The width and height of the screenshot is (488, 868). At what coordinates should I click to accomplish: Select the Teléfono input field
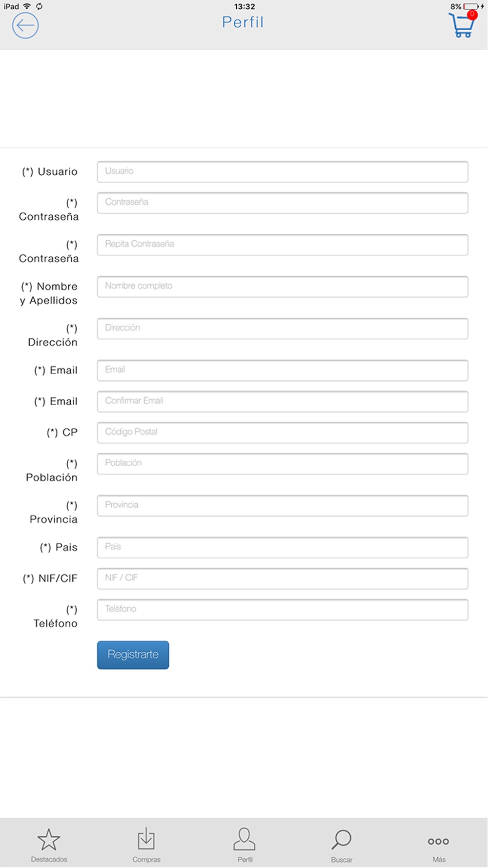pyautogui.click(x=283, y=609)
